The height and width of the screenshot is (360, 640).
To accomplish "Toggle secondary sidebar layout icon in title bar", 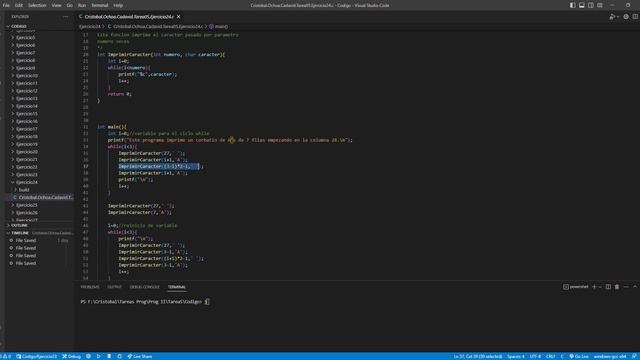I will tap(591, 5).
